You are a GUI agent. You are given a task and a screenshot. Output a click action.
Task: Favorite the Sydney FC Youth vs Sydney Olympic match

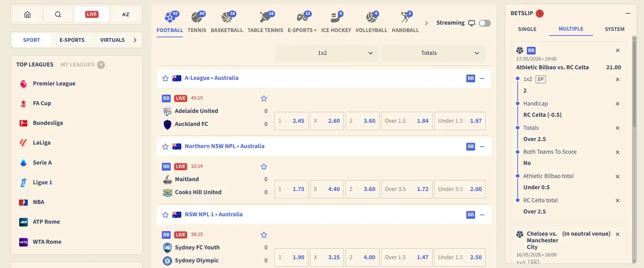click(x=264, y=235)
